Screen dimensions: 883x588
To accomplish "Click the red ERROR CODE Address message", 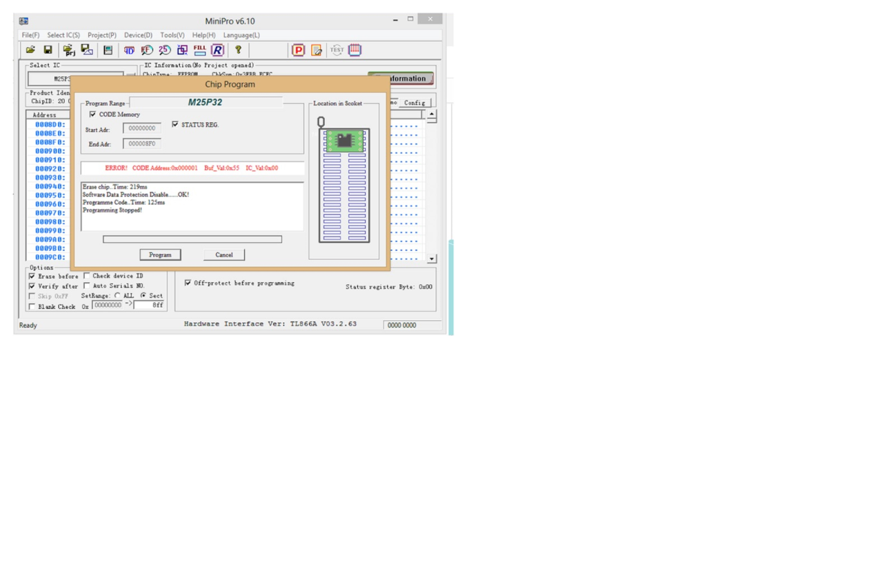I will (x=192, y=168).
